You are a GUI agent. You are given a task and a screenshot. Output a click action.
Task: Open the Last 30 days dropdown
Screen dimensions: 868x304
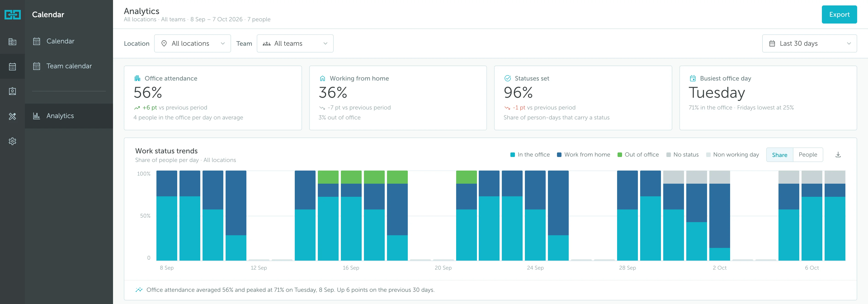[809, 43]
